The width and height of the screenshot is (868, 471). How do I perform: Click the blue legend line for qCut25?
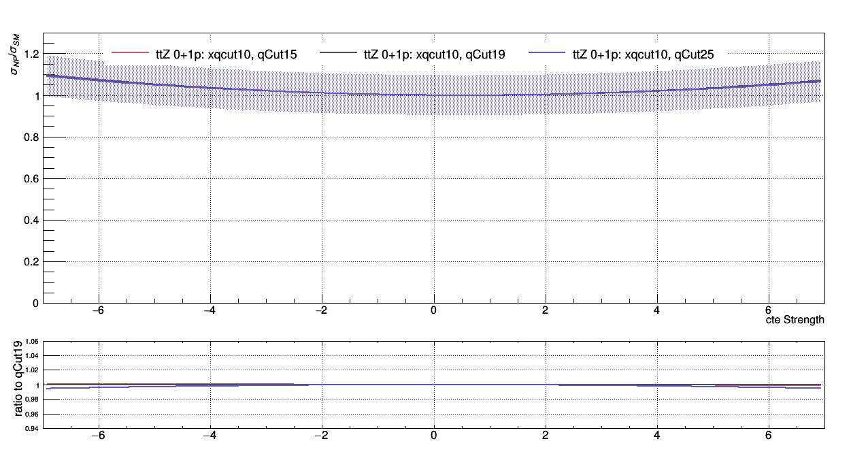547,52
